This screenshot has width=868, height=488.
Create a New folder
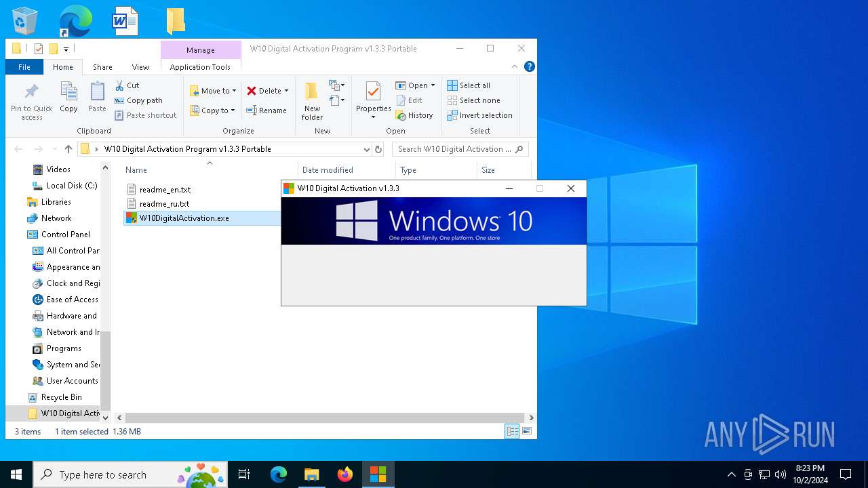(312, 102)
